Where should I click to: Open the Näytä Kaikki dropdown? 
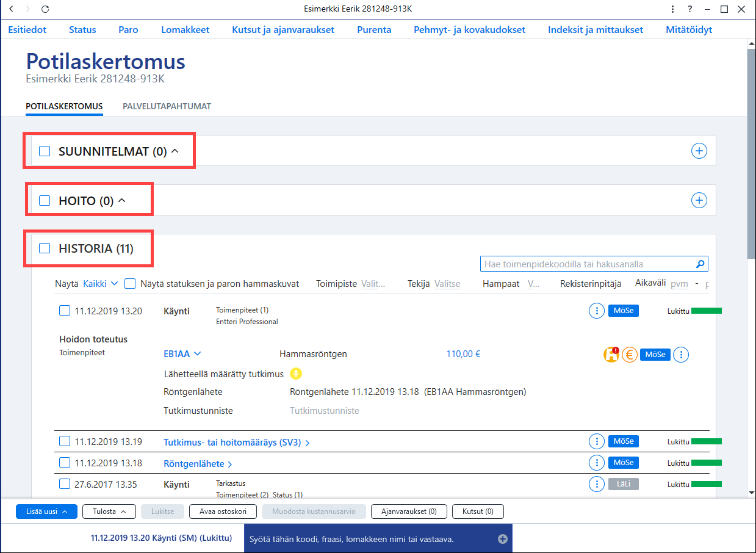100,284
